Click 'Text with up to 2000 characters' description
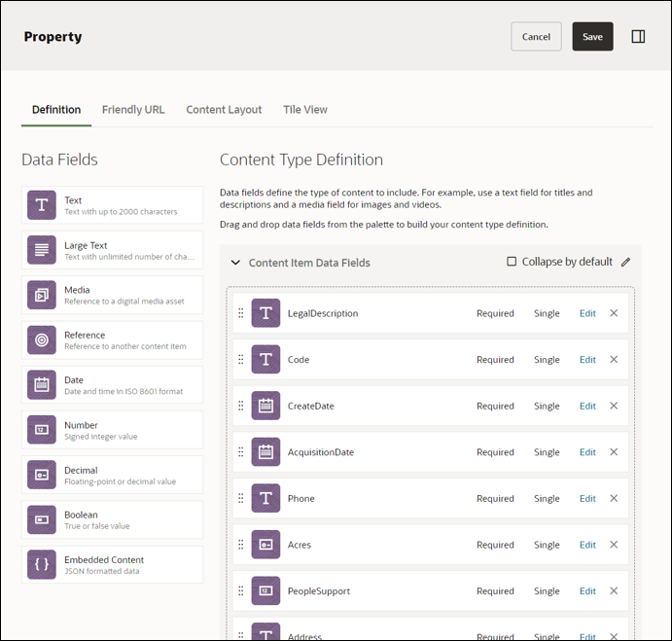The height and width of the screenshot is (641, 672). [121, 212]
